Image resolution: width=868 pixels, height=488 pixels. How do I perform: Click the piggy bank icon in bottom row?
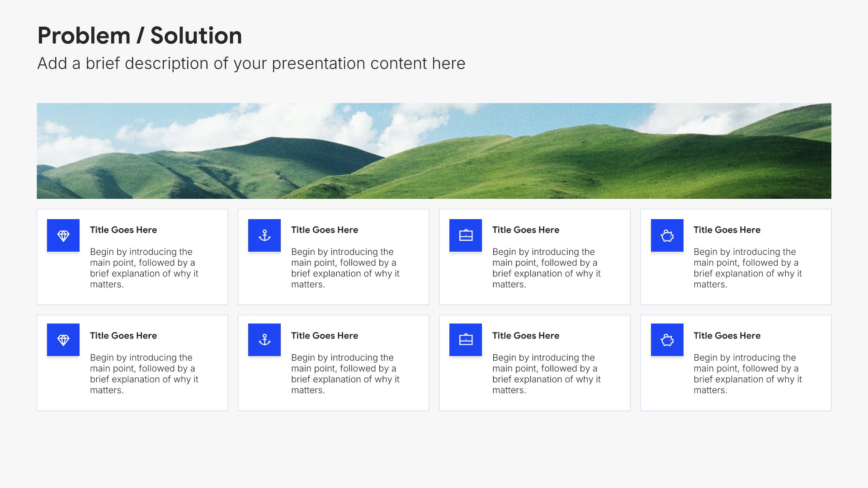click(x=667, y=340)
